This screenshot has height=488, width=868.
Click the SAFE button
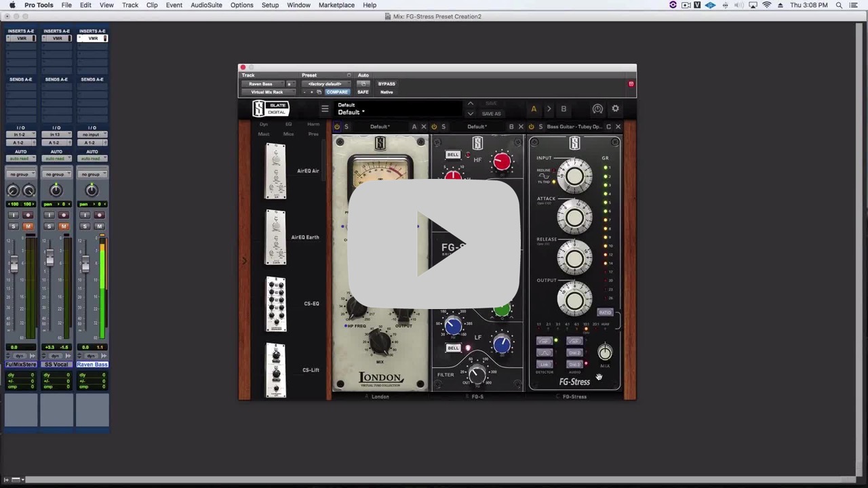pyautogui.click(x=363, y=92)
